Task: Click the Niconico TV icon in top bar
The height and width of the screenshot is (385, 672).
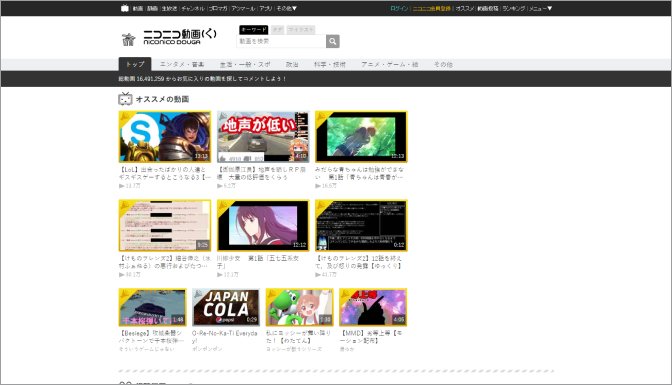Action: point(125,8)
